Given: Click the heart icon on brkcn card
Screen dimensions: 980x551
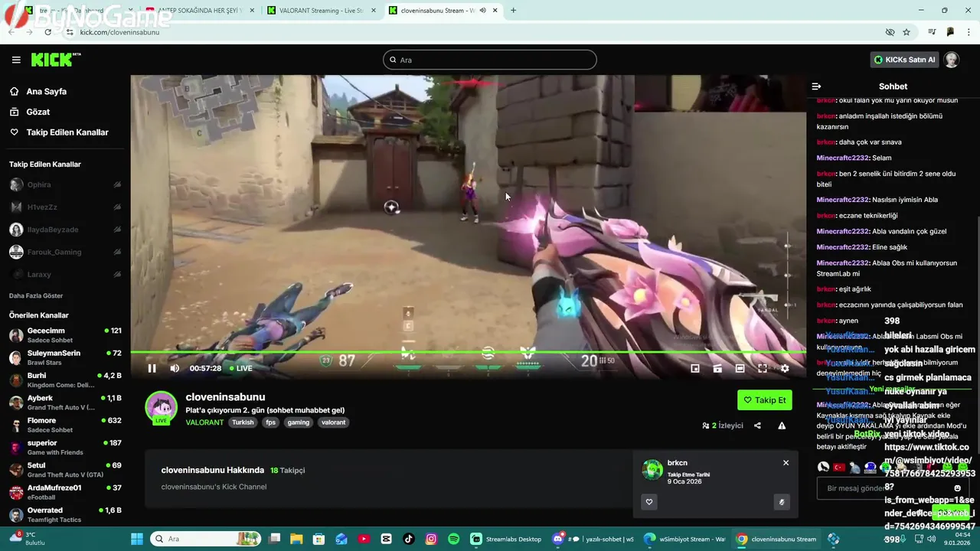Looking at the screenshot, I should click(649, 502).
